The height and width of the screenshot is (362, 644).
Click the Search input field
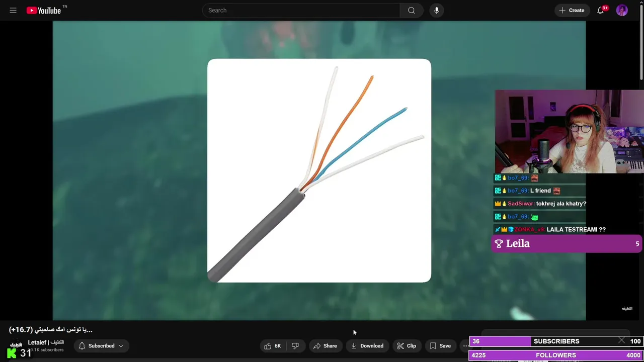point(301,10)
